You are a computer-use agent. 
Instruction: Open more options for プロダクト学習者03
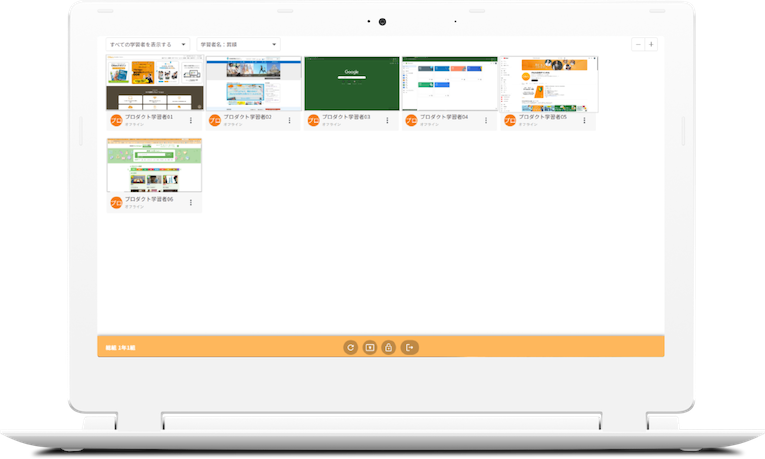click(388, 120)
